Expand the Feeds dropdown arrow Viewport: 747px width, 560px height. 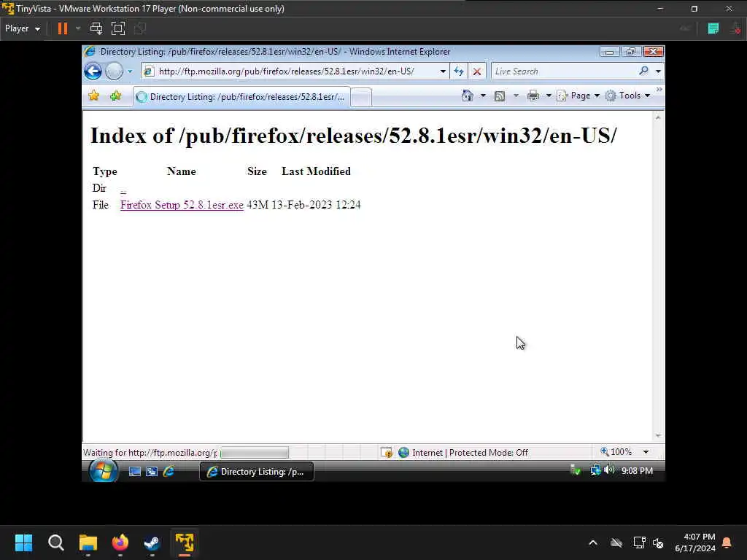pos(516,96)
